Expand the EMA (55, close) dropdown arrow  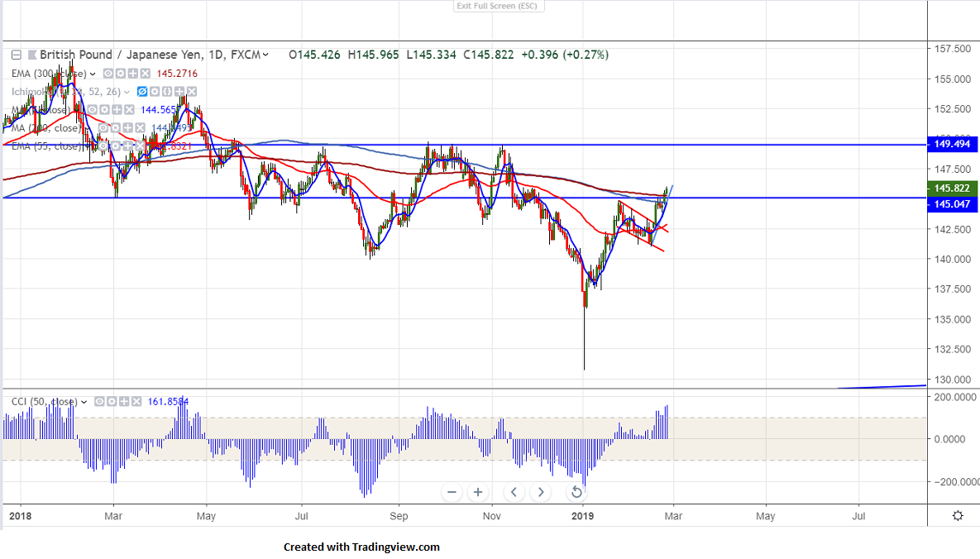88,146
